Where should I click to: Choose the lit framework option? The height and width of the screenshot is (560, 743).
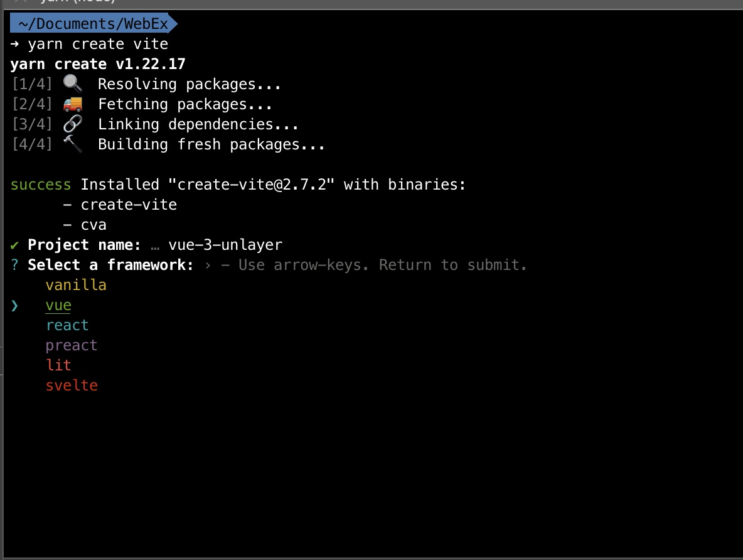coord(58,365)
